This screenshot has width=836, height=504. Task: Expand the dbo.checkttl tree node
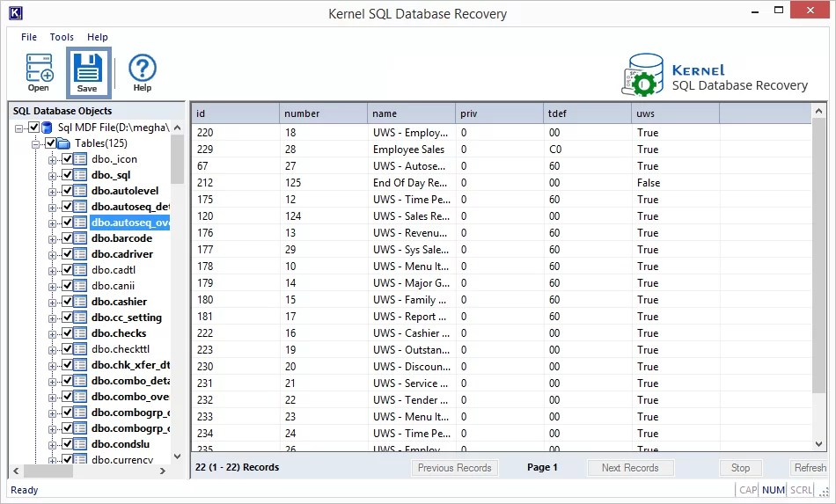(52, 350)
